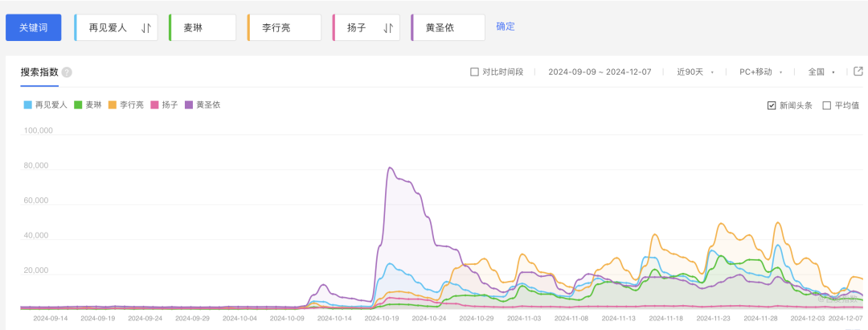Toggle the pink 扬子 legend swatch
Screen dimensions: 868x330
point(154,105)
